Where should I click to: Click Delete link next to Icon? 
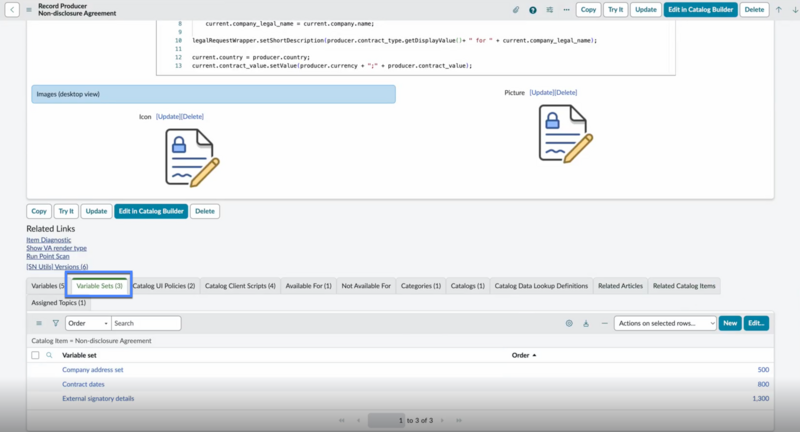point(192,116)
